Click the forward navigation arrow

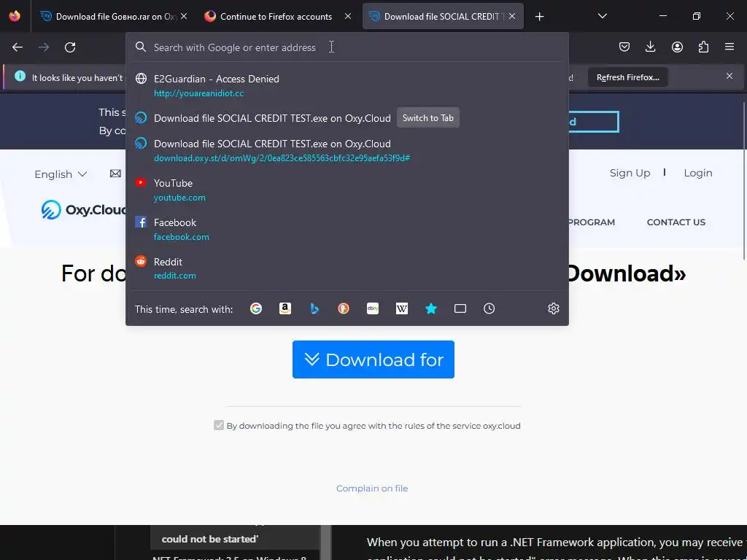tap(44, 47)
